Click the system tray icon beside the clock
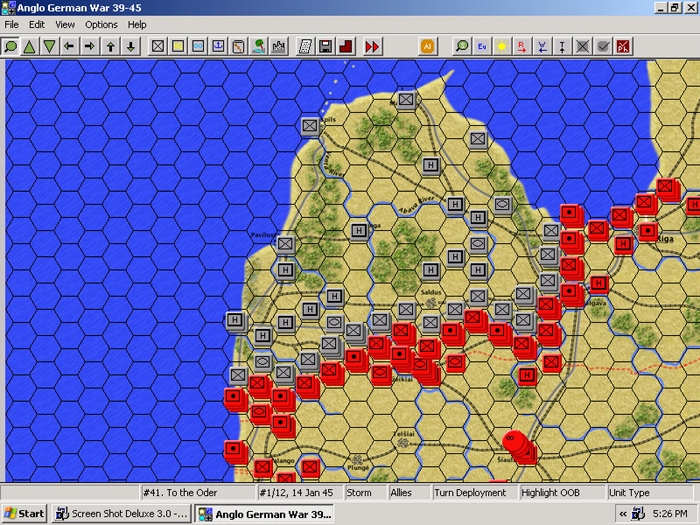The image size is (700, 525). [x=638, y=514]
